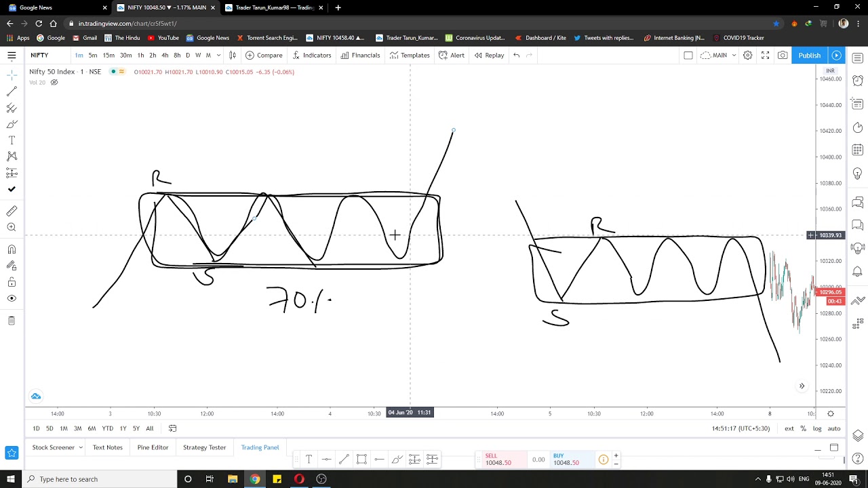Click the Replay button
868x488 pixels.
pos(489,55)
